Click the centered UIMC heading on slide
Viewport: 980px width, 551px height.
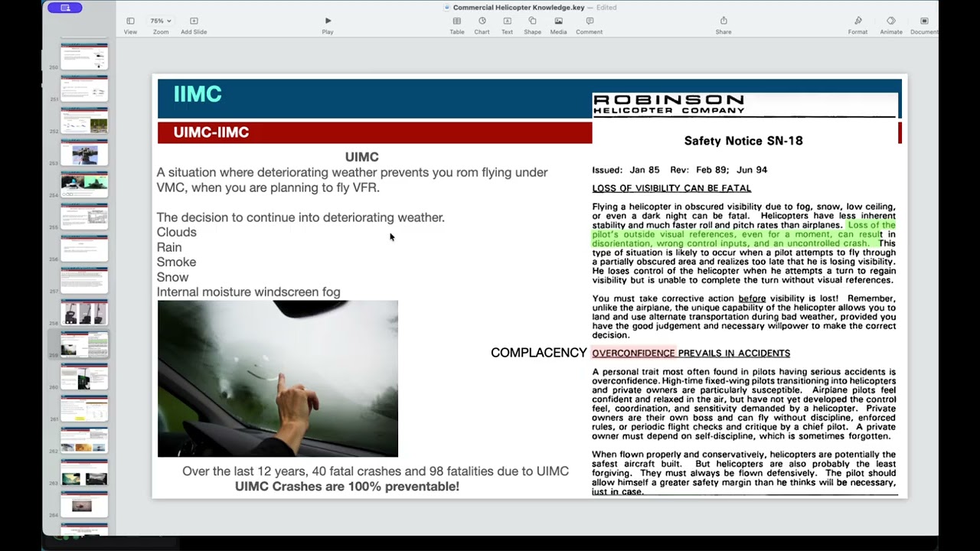[361, 157]
